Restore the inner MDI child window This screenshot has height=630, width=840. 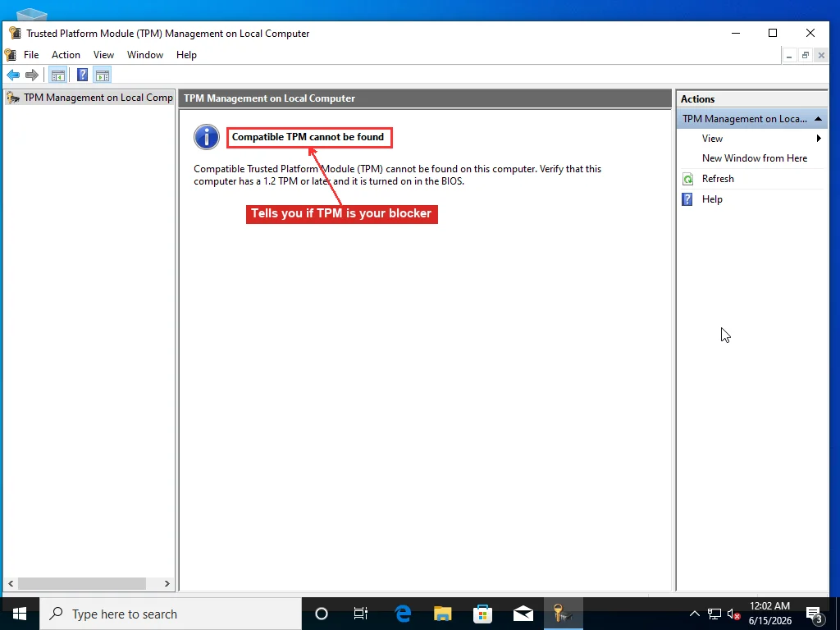click(806, 55)
